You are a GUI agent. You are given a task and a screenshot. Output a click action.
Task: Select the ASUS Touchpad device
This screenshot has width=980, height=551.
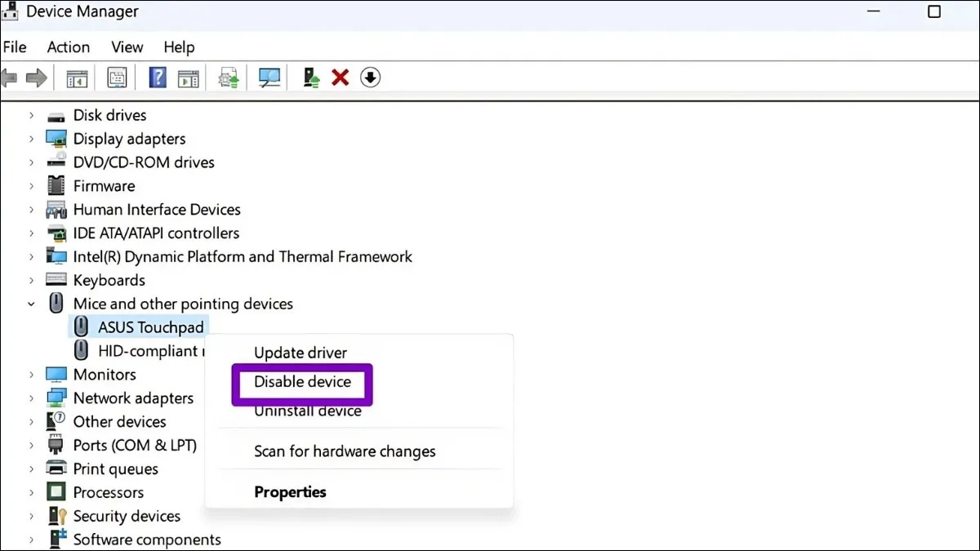tap(151, 327)
